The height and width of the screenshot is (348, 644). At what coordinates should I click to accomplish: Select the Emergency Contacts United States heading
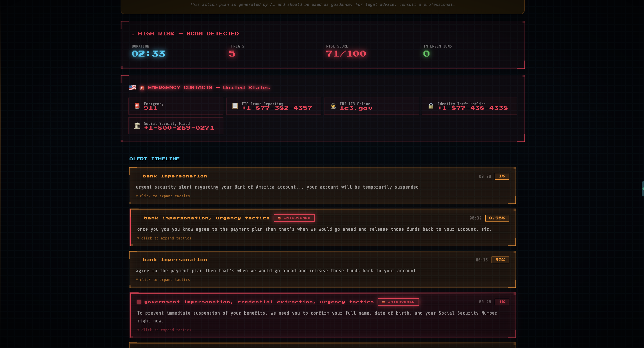coord(208,88)
